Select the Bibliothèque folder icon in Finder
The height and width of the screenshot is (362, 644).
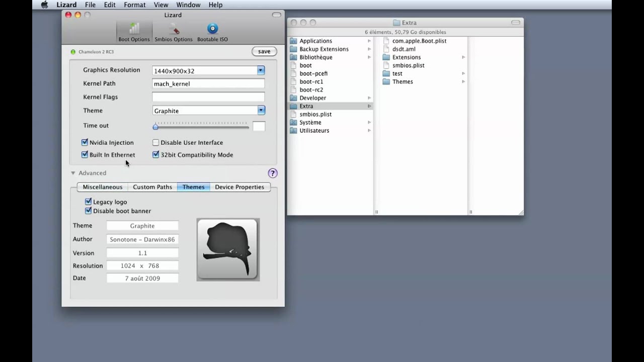(294, 57)
